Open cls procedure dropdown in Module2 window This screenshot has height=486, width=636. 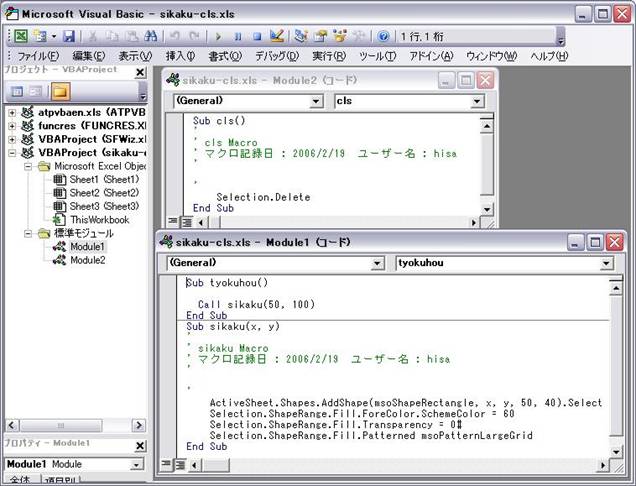click(x=477, y=101)
